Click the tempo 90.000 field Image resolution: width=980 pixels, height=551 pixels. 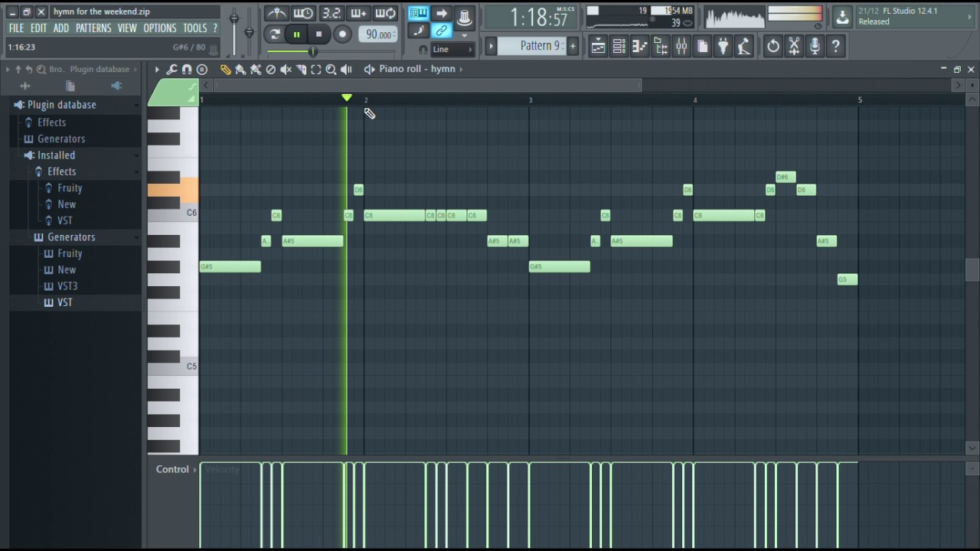coord(378,34)
